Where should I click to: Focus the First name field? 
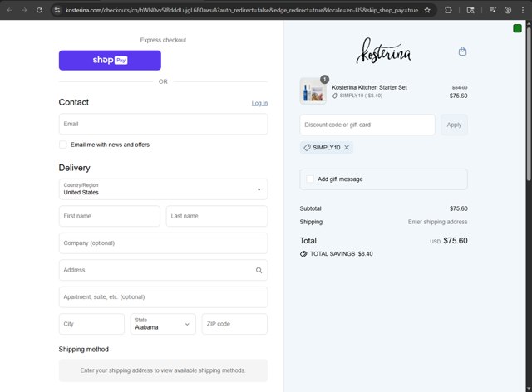click(x=109, y=216)
